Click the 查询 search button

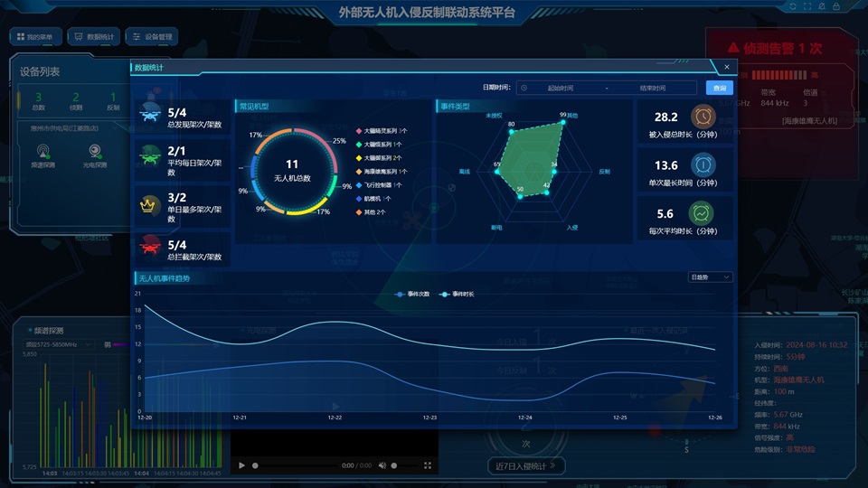[x=719, y=88]
